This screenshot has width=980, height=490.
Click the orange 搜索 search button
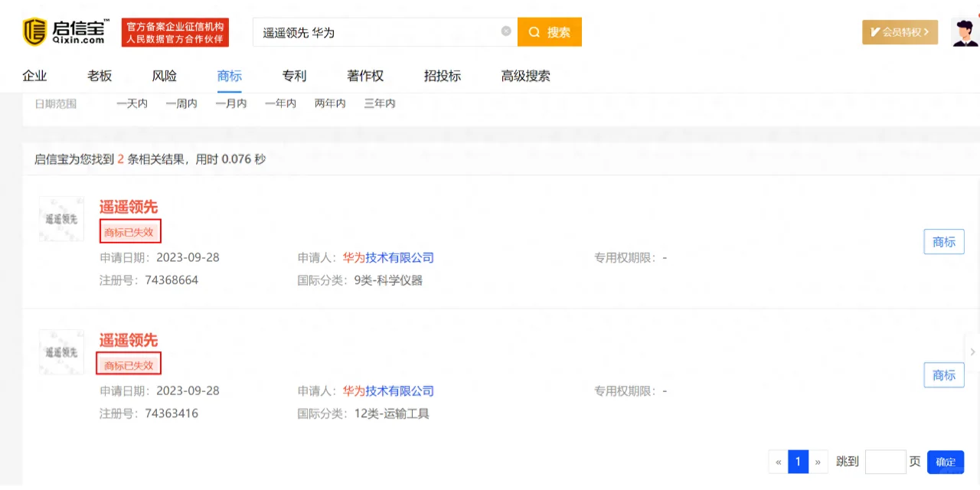point(550,32)
